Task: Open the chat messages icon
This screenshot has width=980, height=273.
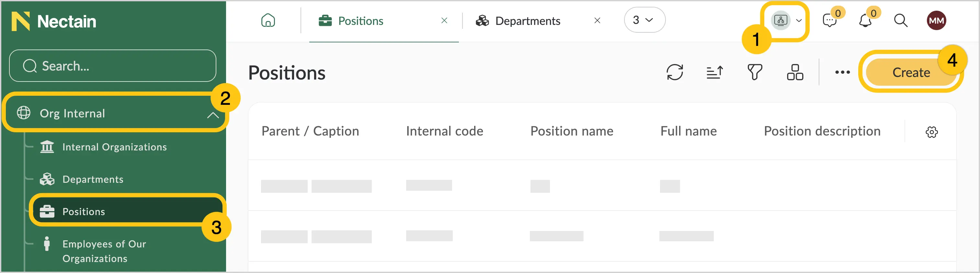Action: pyautogui.click(x=829, y=20)
